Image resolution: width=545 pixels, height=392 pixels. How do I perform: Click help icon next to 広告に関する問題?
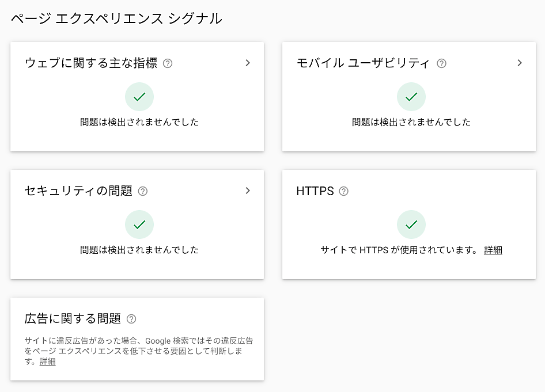[x=131, y=319]
